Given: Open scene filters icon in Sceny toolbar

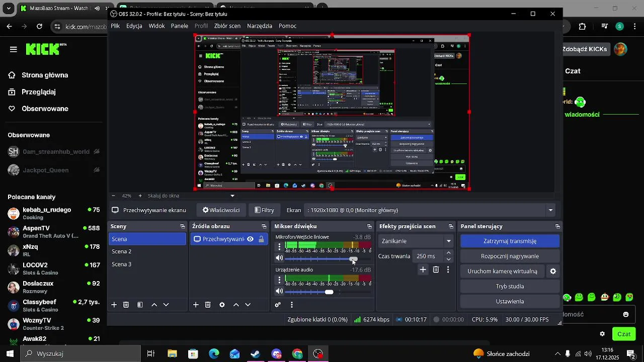Looking at the screenshot, I should [x=140, y=305].
